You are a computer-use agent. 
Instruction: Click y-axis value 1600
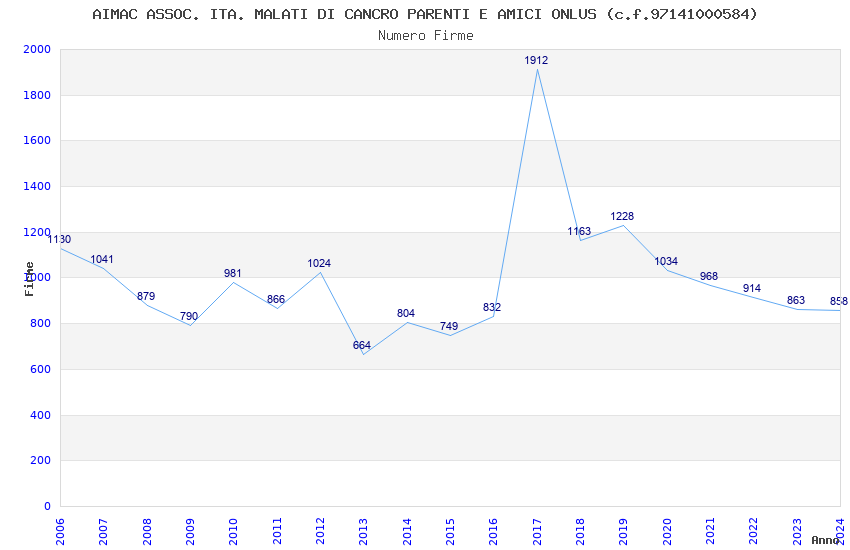pos(37,140)
